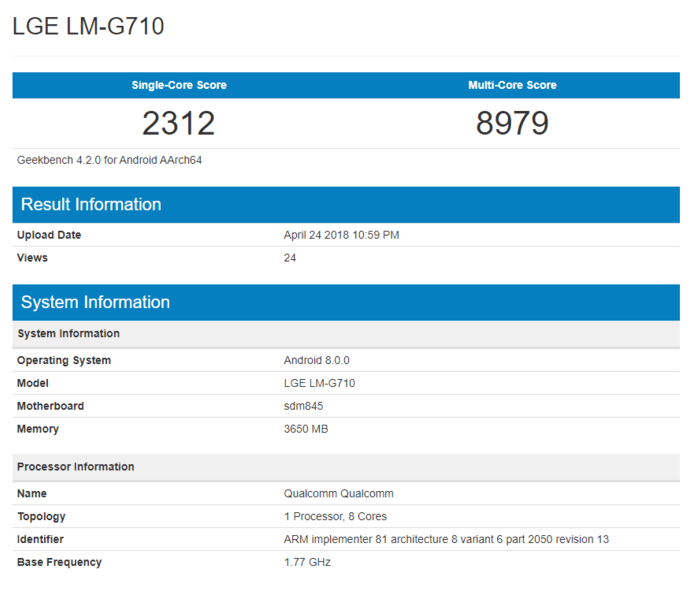Select the single-core score value 2312
The width and height of the screenshot is (695, 596).
click(179, 123)
